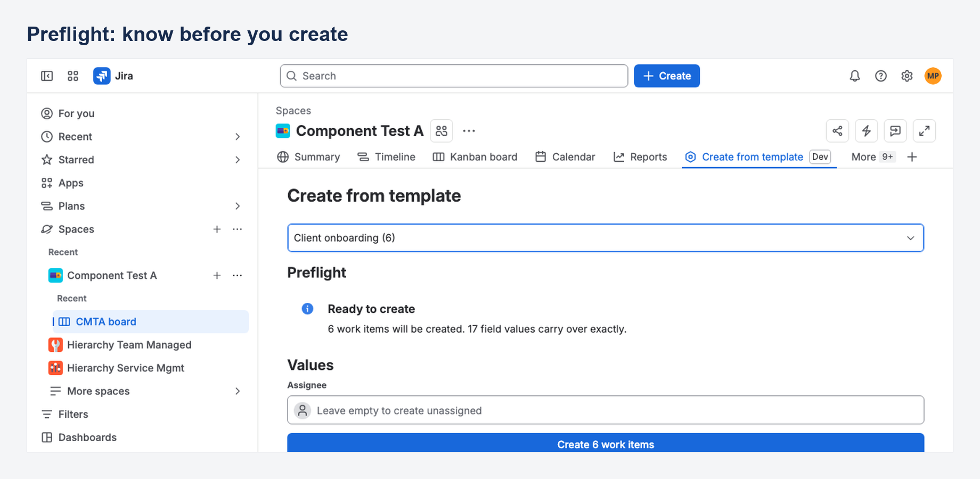The width and height of the screenshot is (980, 479).
Task: Click the feedback speech bubble icon
Action: click(x=895, y=131)
